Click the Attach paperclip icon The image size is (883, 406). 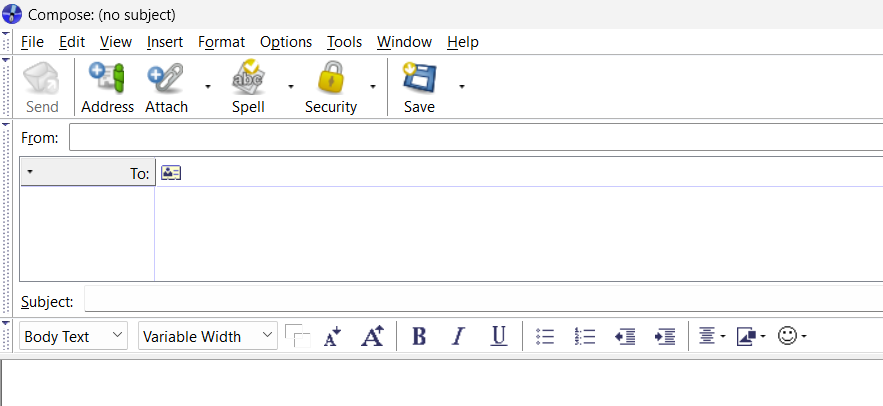[166, 87]
